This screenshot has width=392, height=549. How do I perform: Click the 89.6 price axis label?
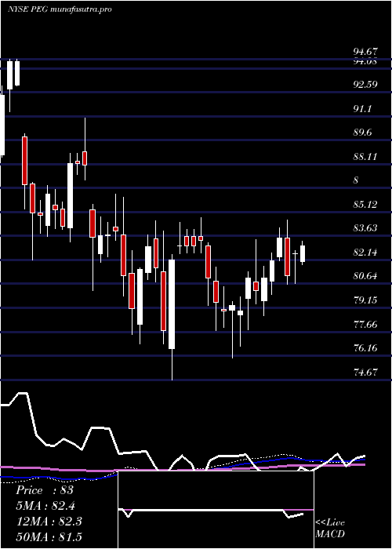click(362, 133)
